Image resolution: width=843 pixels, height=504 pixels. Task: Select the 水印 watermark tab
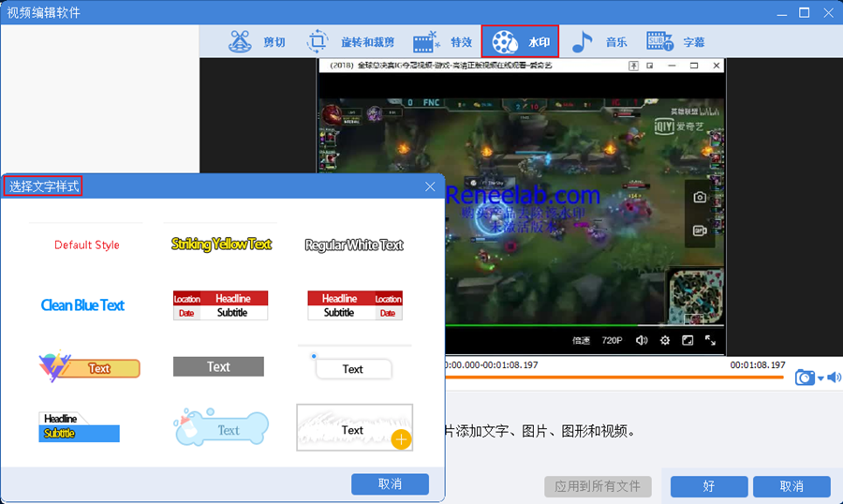(x=520, y=41)
